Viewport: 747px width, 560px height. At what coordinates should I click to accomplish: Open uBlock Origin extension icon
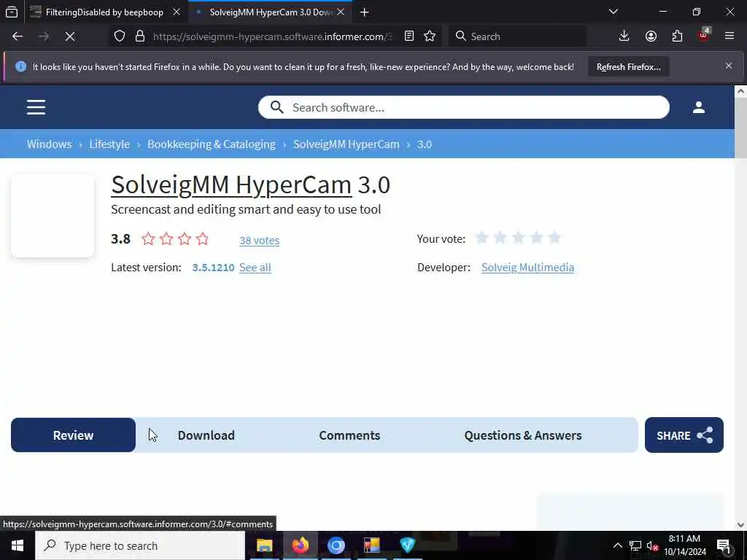tap(703, 35)
